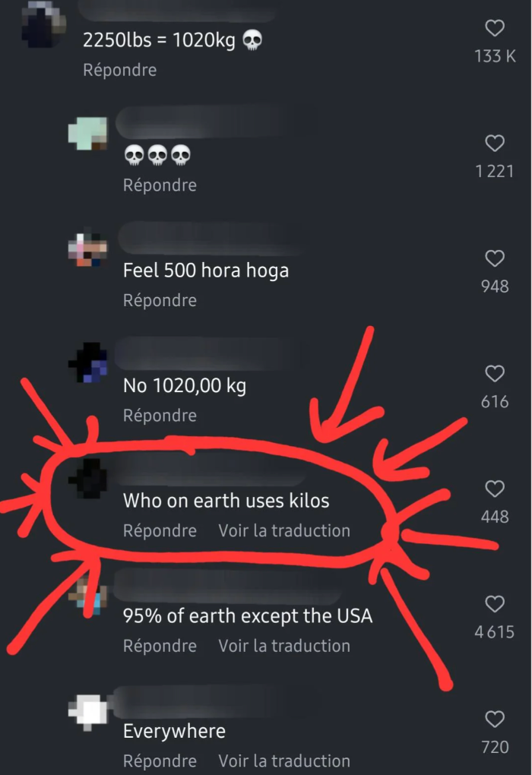This screenshot has height=775, width=532.
Task: Show translation for "95% of earth except the USA"
Action: coord(284,646)
